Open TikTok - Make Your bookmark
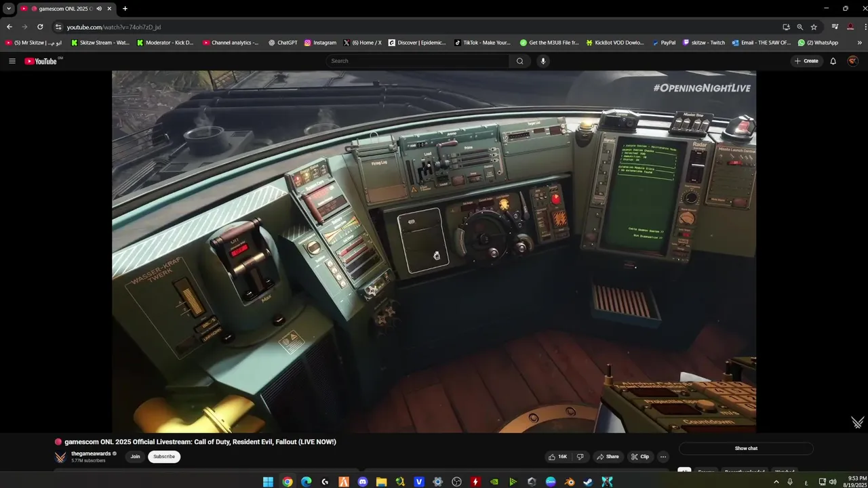Image resolution: width=868 pixels, height=488 pixels. [482, 43]
